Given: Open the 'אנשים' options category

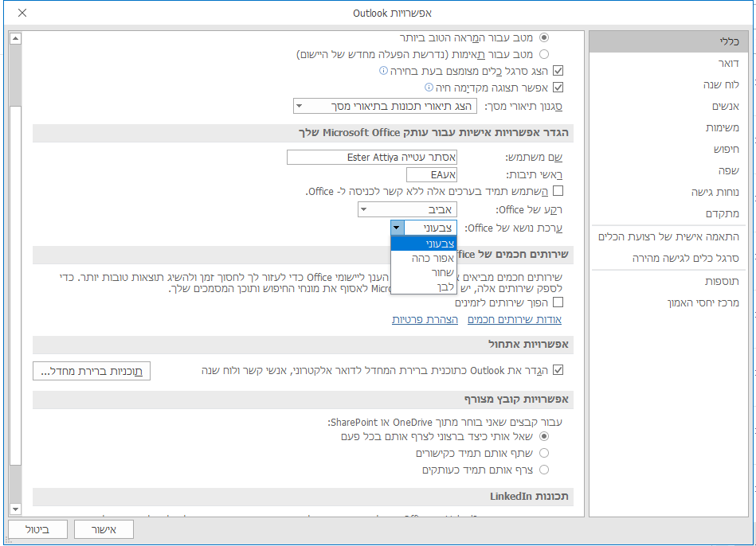Looking at the screenshot, I should (668, 106).
